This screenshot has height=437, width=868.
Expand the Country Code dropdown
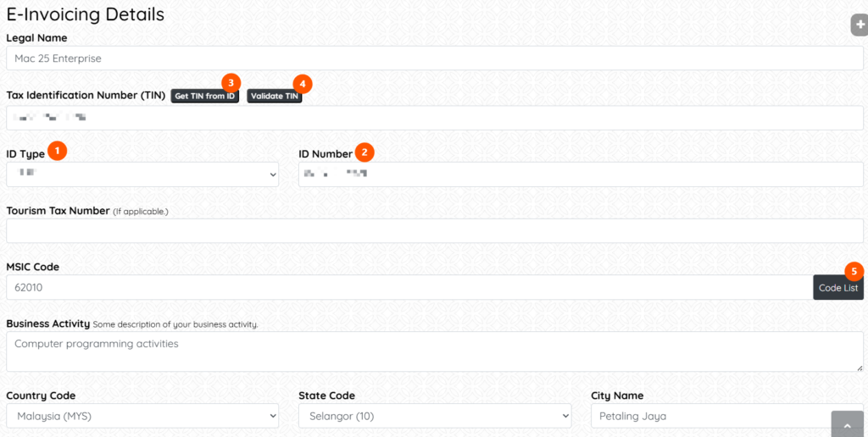click(142, 416)
